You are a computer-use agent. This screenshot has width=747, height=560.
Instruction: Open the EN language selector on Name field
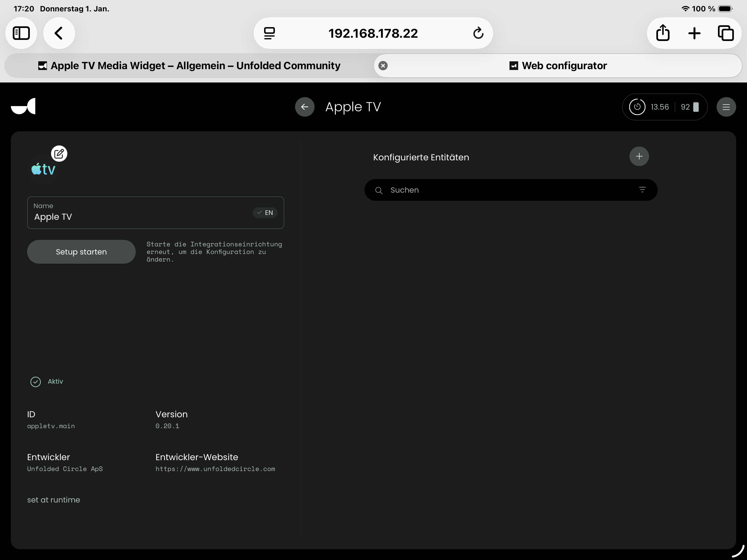click(x=265, y=213)
